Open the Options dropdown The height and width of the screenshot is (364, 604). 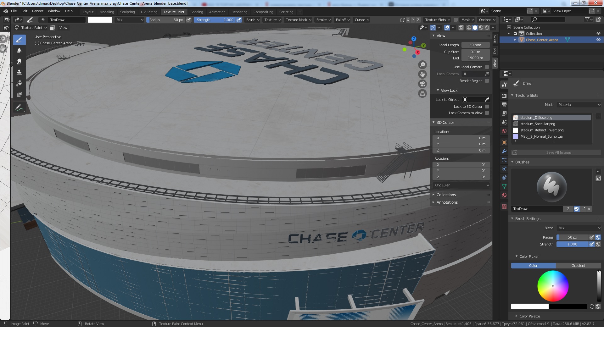(487, 20)
